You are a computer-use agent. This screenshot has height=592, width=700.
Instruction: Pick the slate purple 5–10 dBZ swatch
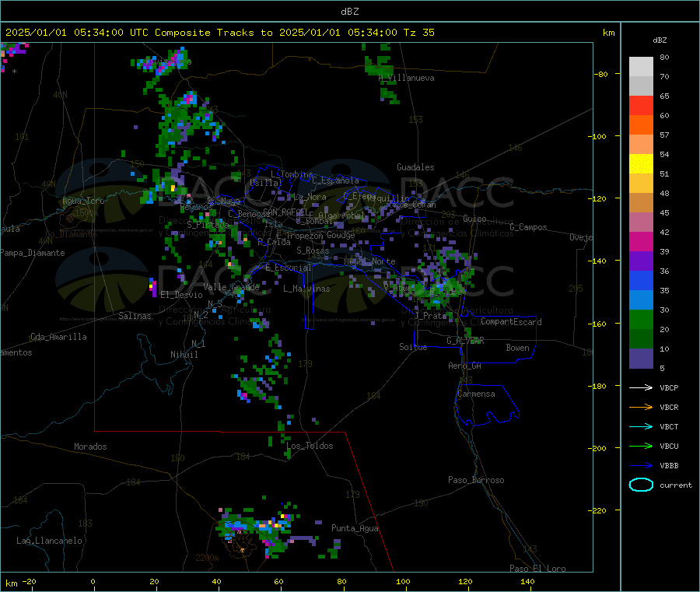641,359
